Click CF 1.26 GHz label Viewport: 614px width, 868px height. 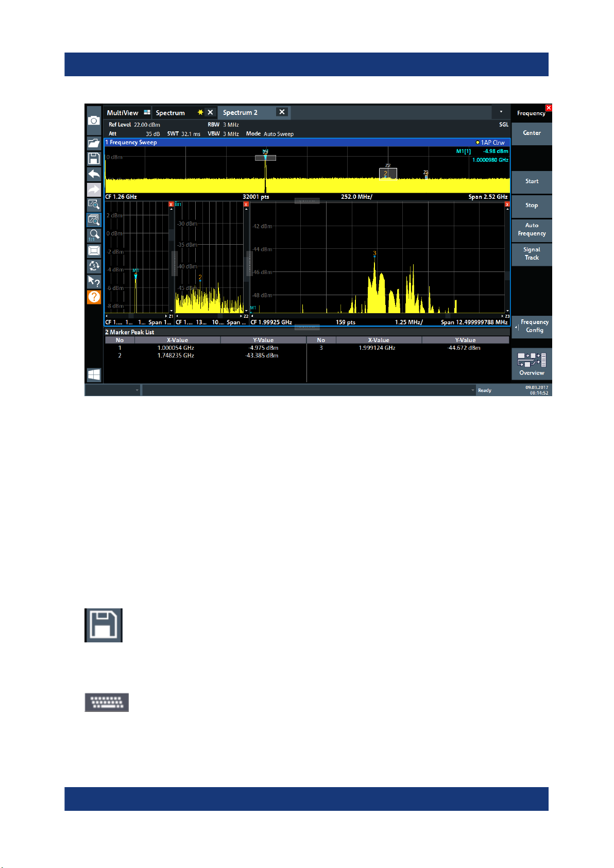pyautogui.click(x=121, y=197)
